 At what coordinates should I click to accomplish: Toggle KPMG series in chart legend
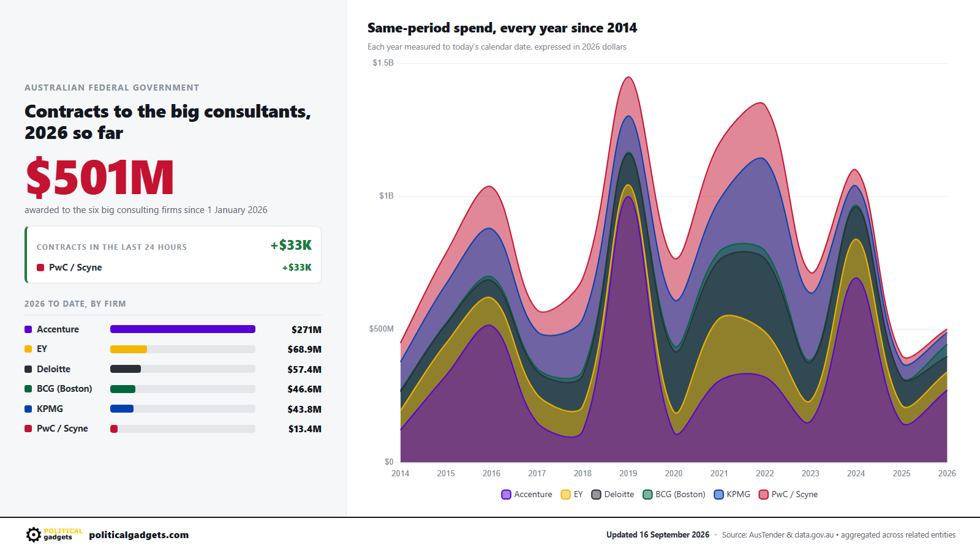click(732, 495)
